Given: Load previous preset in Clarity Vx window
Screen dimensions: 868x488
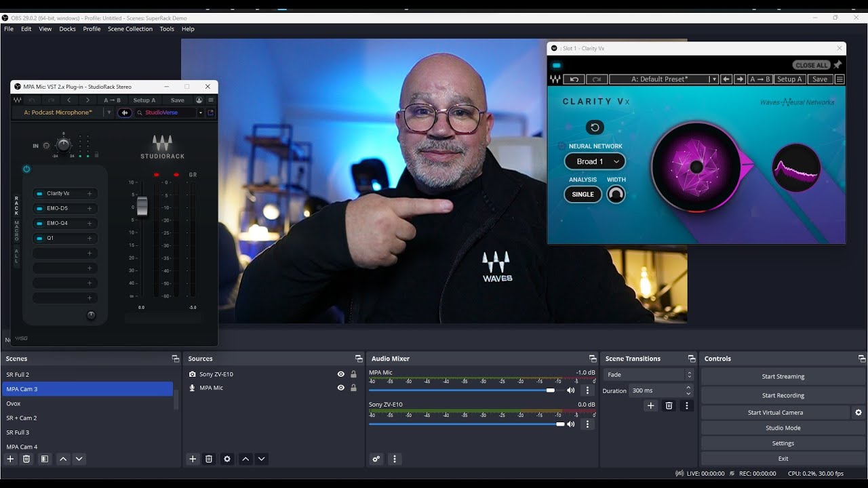Looking at the screenshot, I should 726,79.
